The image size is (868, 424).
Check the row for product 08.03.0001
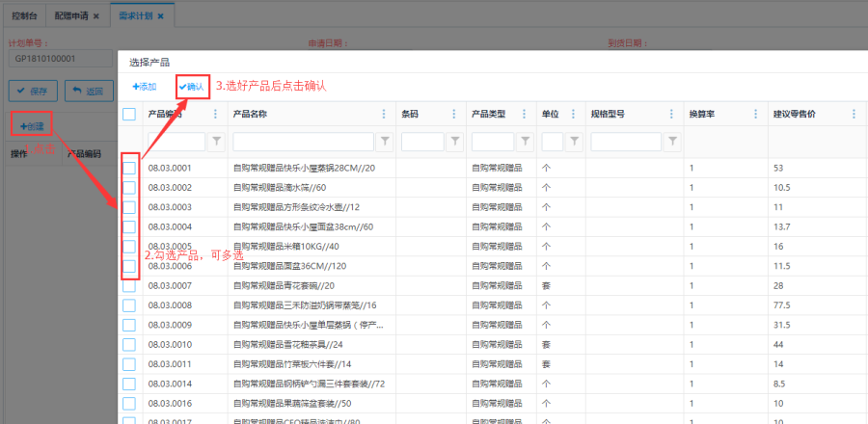coord(129,168)
